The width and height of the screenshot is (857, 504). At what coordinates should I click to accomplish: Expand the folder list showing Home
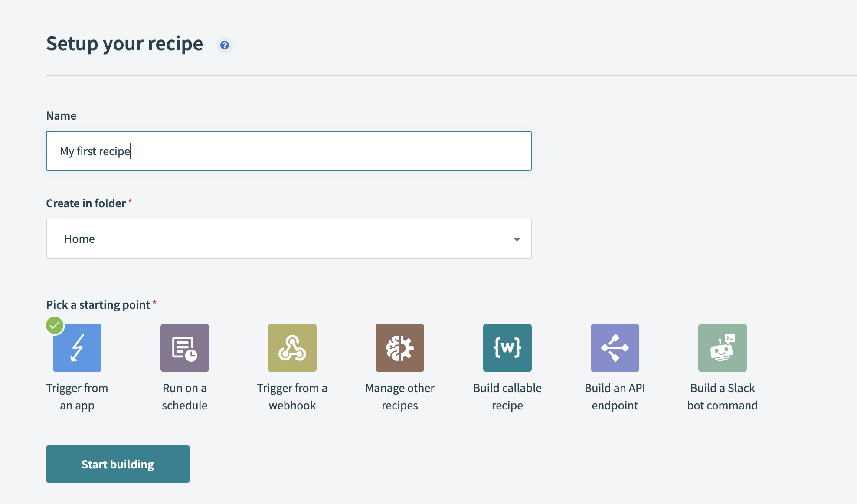point(288,239)
